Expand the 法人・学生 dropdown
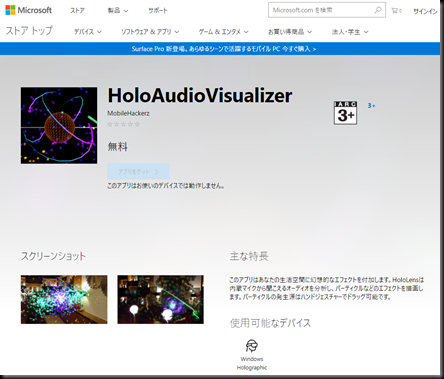Image resolution: width=444 pixels, height=379 pixels. tap(350, 32)
